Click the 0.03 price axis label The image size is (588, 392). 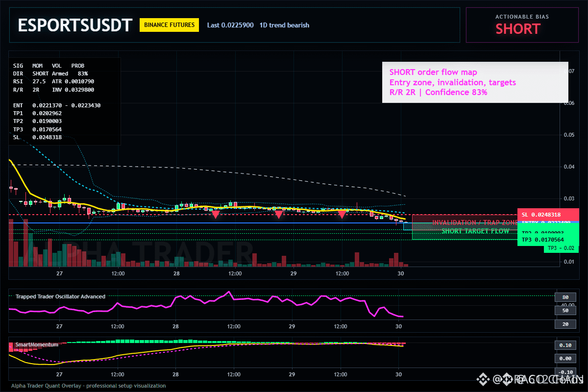(568, 198)
